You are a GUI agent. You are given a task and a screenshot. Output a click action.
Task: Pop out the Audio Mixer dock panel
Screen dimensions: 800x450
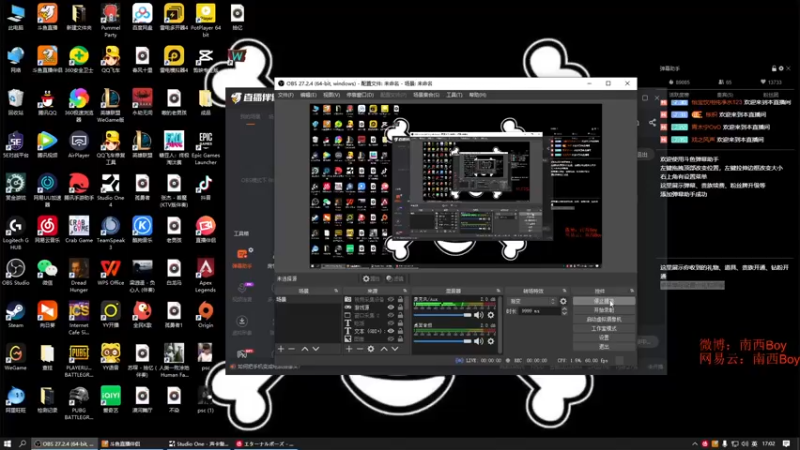(498, 291)
